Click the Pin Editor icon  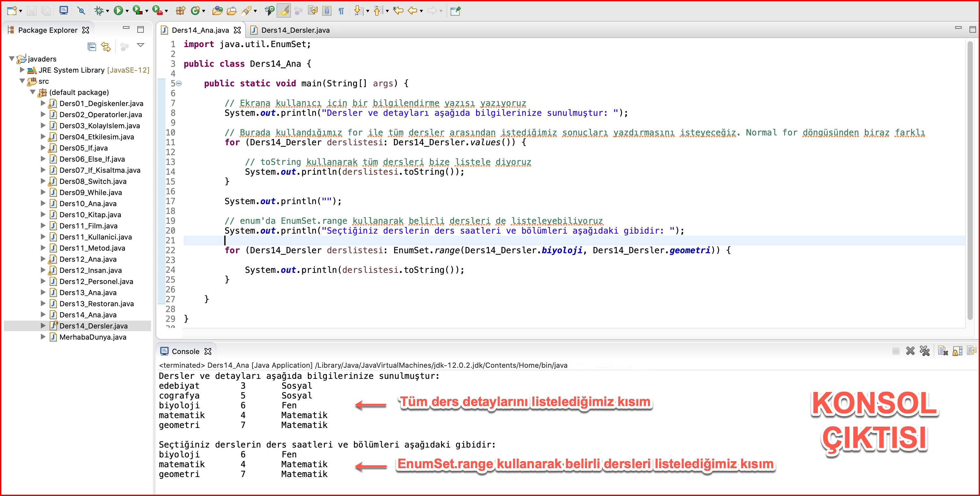pyautogui.click(x=455, y=11)
